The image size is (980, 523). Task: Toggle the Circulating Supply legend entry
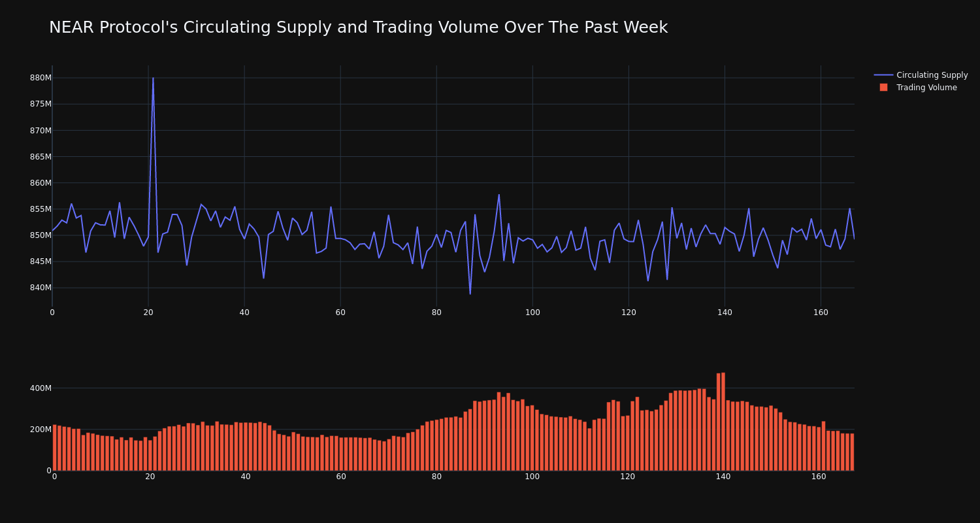(x=921, y=75)
